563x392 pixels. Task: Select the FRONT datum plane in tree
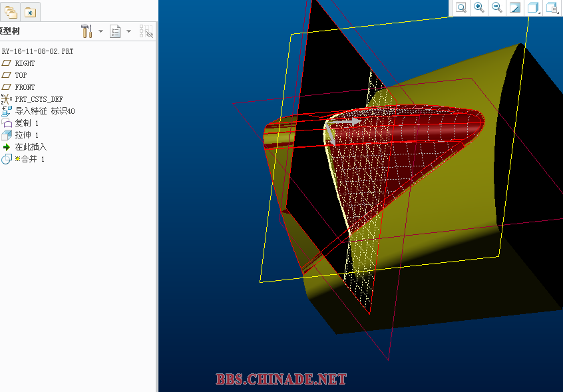tap(25, 87)
